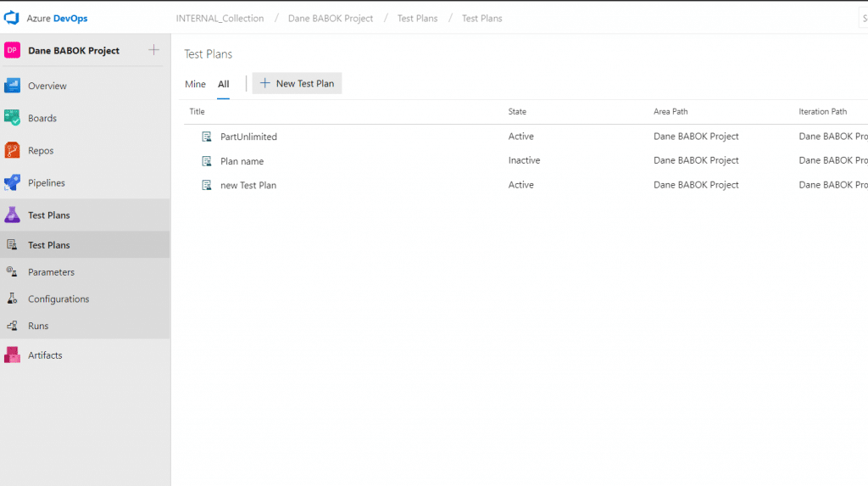868x486 pixels.
Task: Click Iteration Path cell of Plan name row
Action: 833,160
